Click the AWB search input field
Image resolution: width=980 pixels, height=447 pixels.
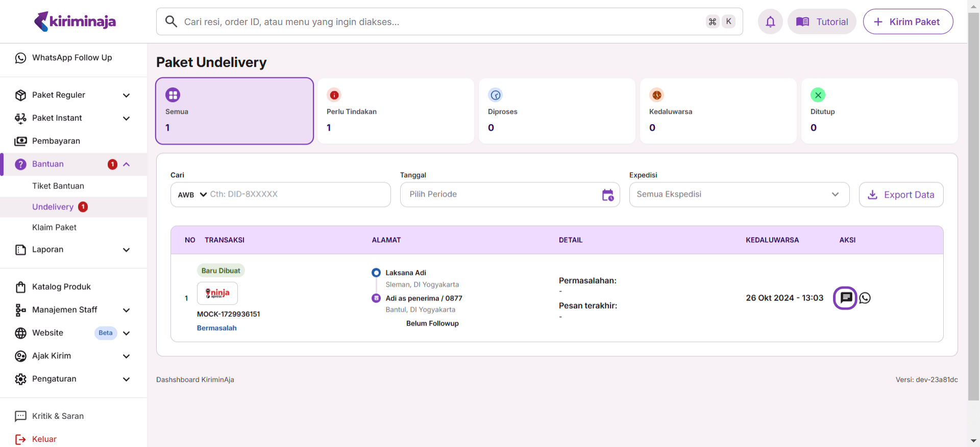(296, 195)
